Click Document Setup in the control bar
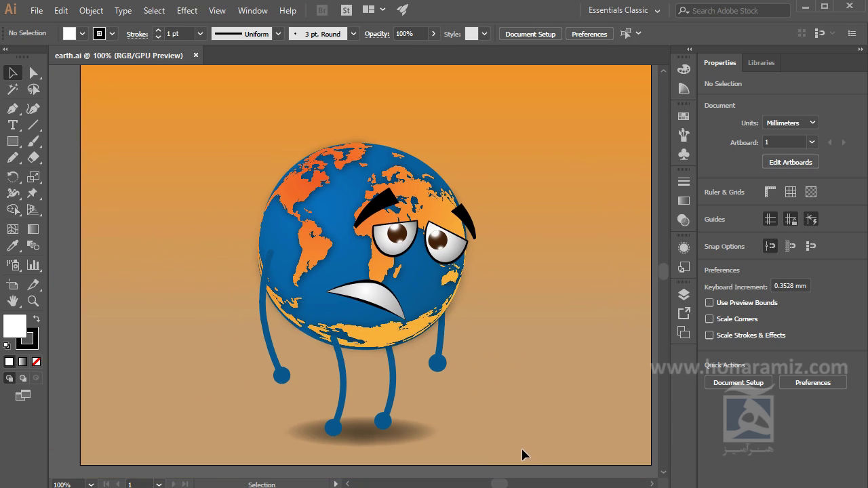This screenshot has height=488, width=868. [x=530, y=34]
